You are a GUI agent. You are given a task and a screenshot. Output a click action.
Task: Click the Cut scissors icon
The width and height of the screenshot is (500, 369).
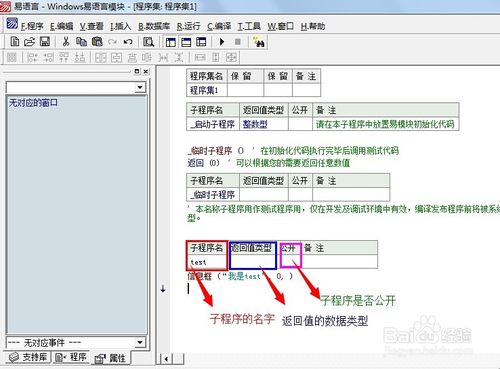66,42
